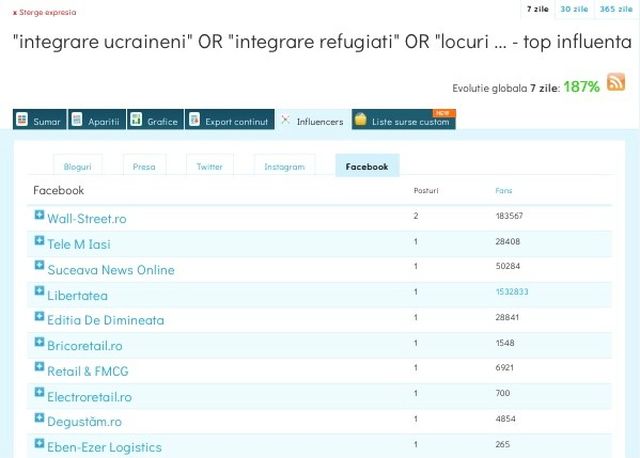Open the Eben-Ezer Logistics link
This screenshot has width=640, height=458.
click(104, 447)
